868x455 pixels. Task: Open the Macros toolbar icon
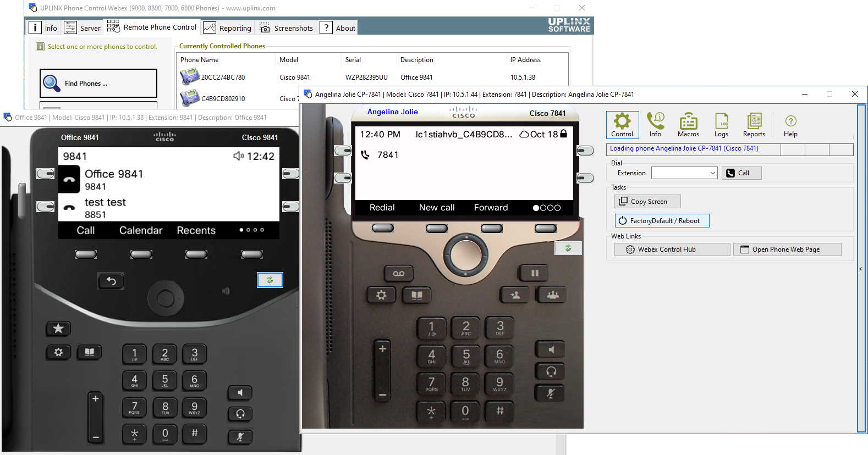point(688,125)
